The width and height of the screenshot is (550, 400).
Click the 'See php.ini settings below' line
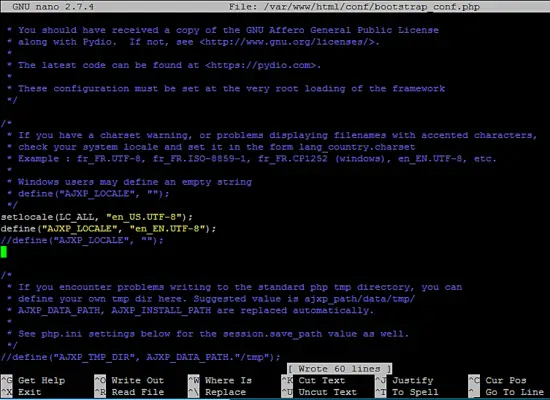208,334
